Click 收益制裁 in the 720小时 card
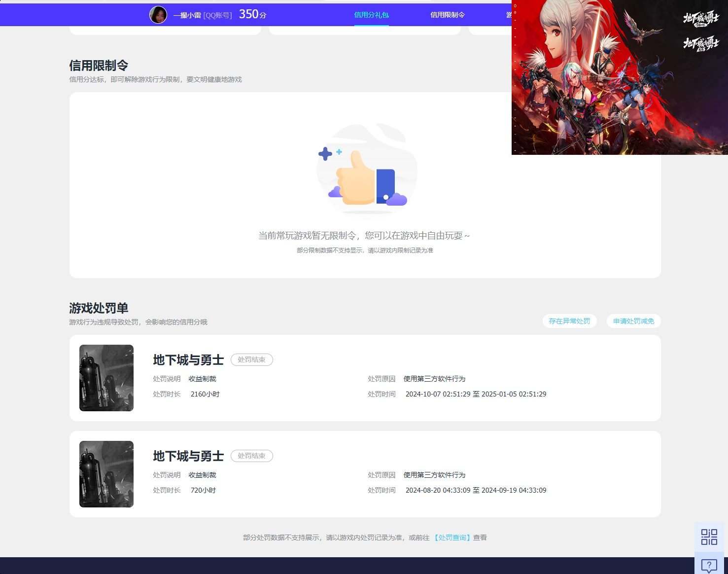The width and height of the screenshot is (728, 574). click(202, 475)
